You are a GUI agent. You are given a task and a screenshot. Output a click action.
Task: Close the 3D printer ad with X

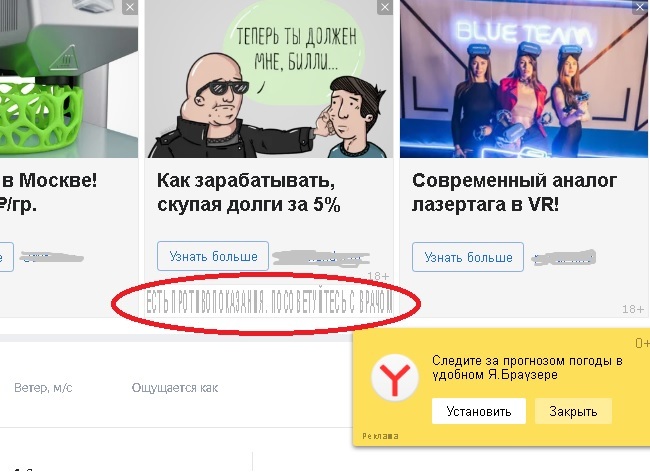coord(130,7)
